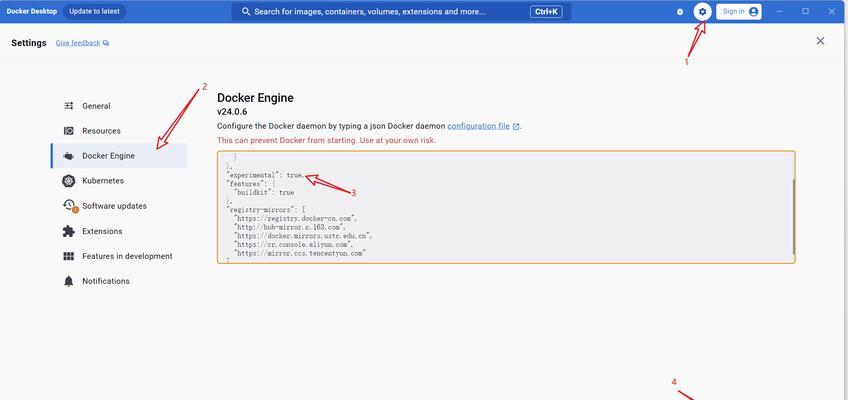Click the settings gear icon in title bar
This screenshot has height=400, width=848.
(x=702, y=12)
